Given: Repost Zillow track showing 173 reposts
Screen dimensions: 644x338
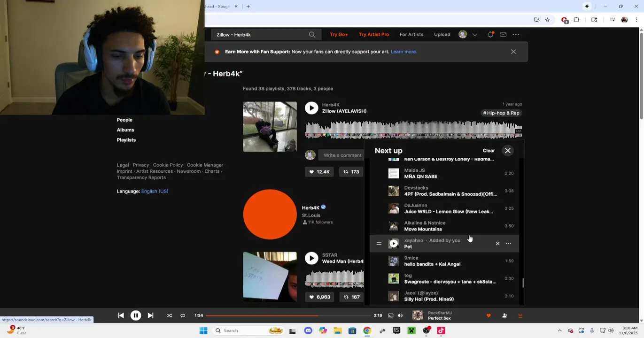Looking at the screenshot, I should tap(351, 172).
